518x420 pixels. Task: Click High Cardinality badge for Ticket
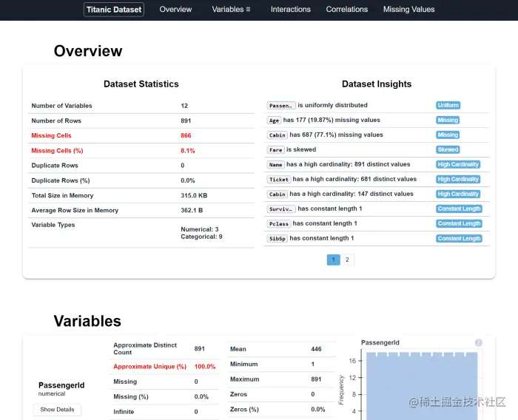click(458, 179)
